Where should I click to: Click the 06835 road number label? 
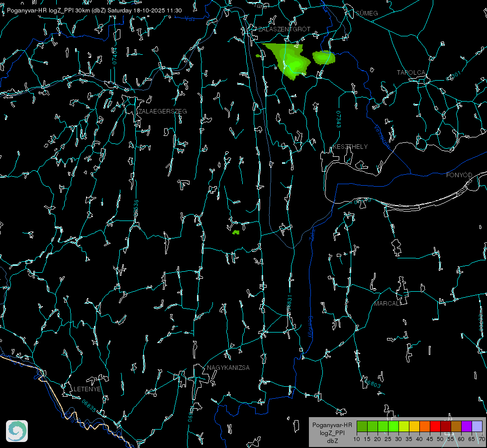pyautogui.click(x=89, y=406)
